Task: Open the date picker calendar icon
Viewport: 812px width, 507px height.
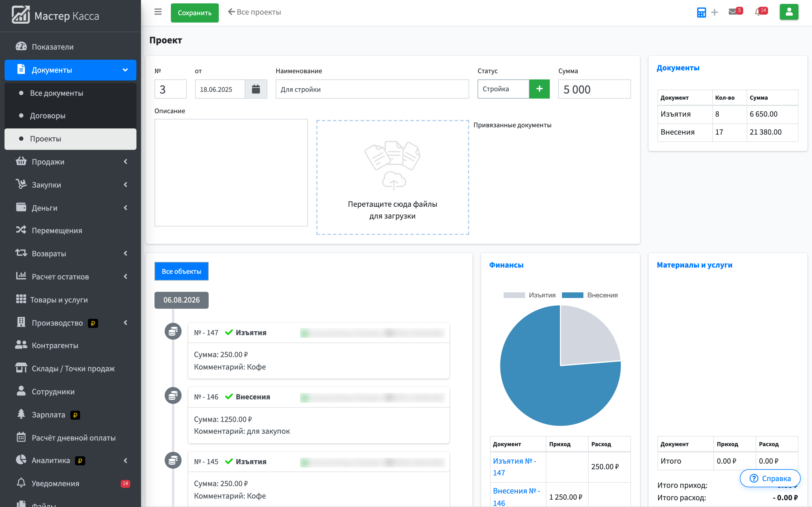Action: [x=256, y=89]
